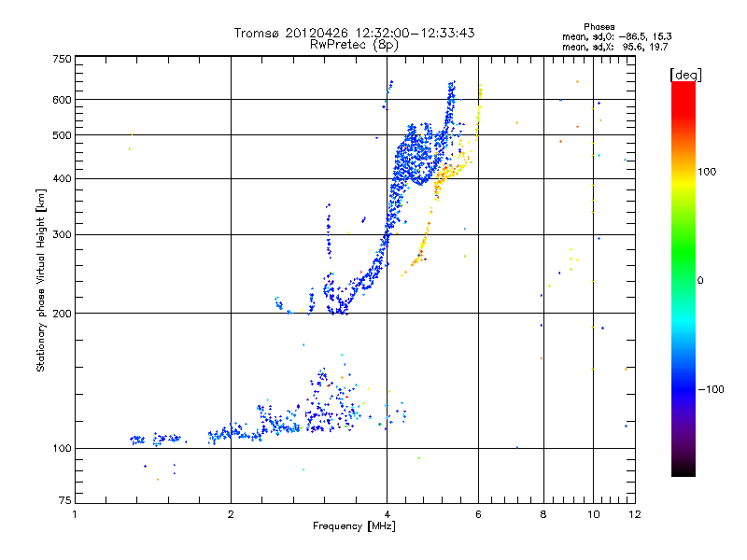The image size is (747, 560).
Task: Click the 'Phases' header label
Action: tap(599, 27)
